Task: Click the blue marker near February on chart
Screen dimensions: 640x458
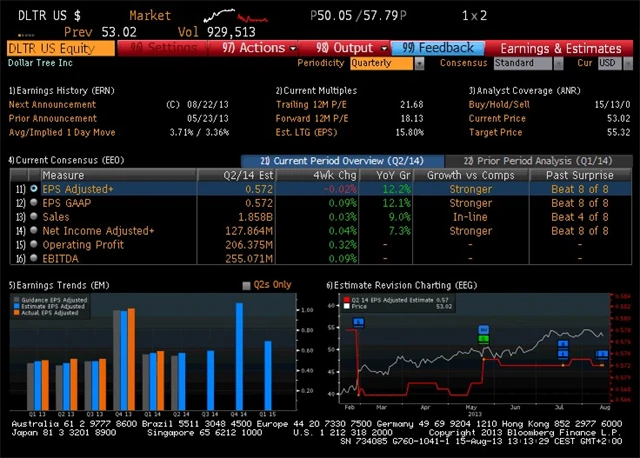Action: coord(357,321)
